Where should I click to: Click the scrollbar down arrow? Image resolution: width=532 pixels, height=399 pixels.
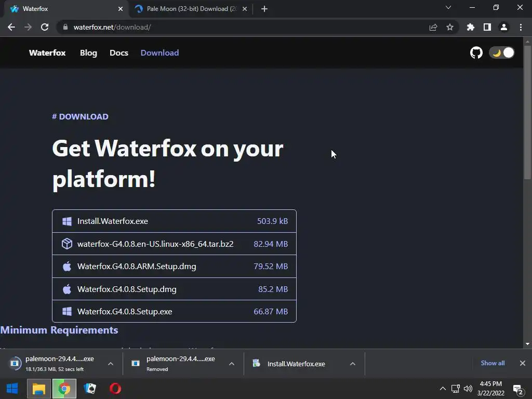[527, 344]
